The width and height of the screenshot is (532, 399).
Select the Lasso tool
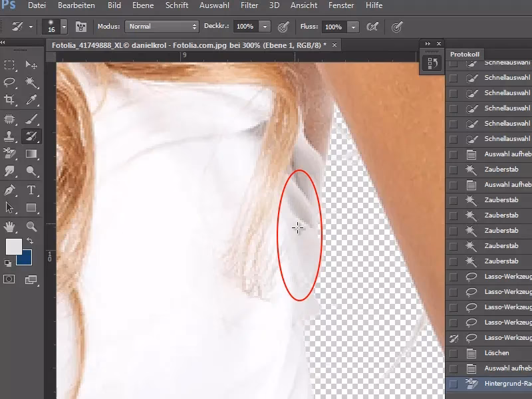[x=9, y=81]
